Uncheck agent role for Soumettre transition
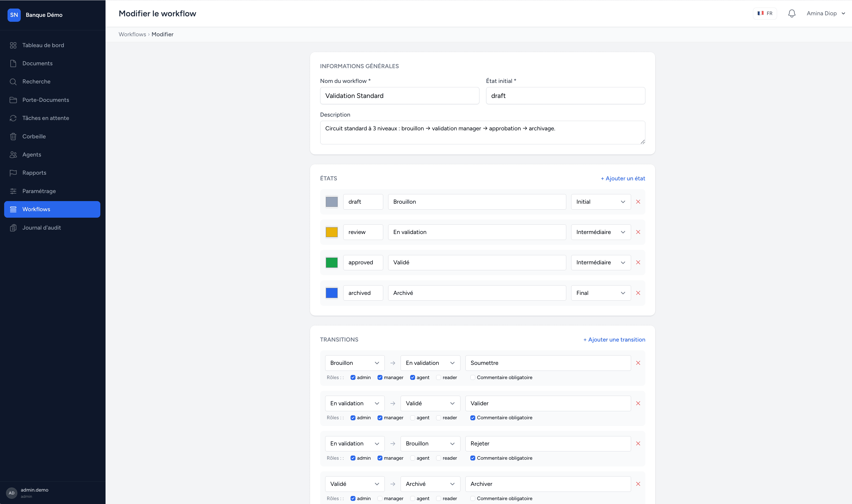 [x=413, y=377]
